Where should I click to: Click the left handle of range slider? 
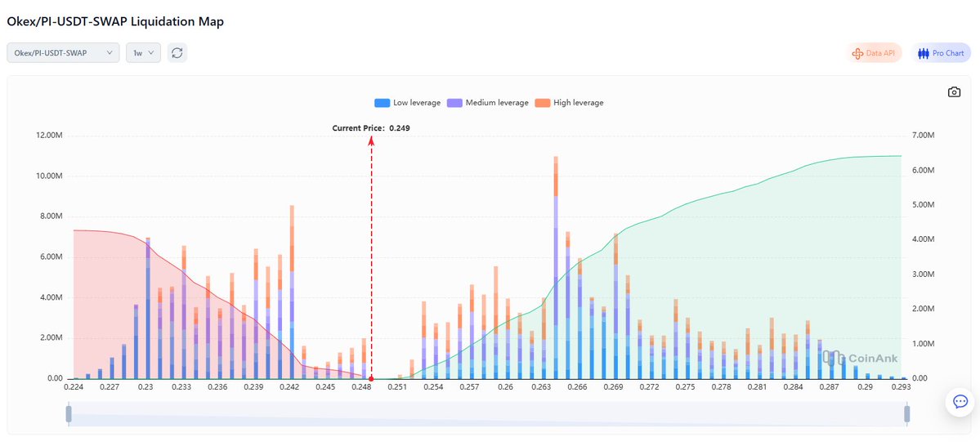pyautogui.click(x=69, y=413)
